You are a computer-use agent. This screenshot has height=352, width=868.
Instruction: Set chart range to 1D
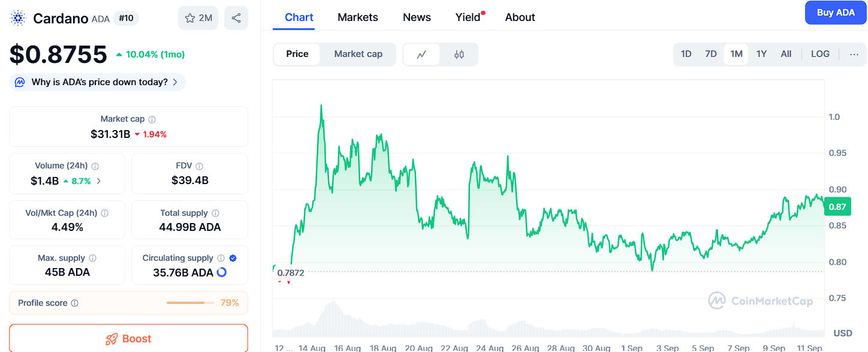[x=686, y=54]
